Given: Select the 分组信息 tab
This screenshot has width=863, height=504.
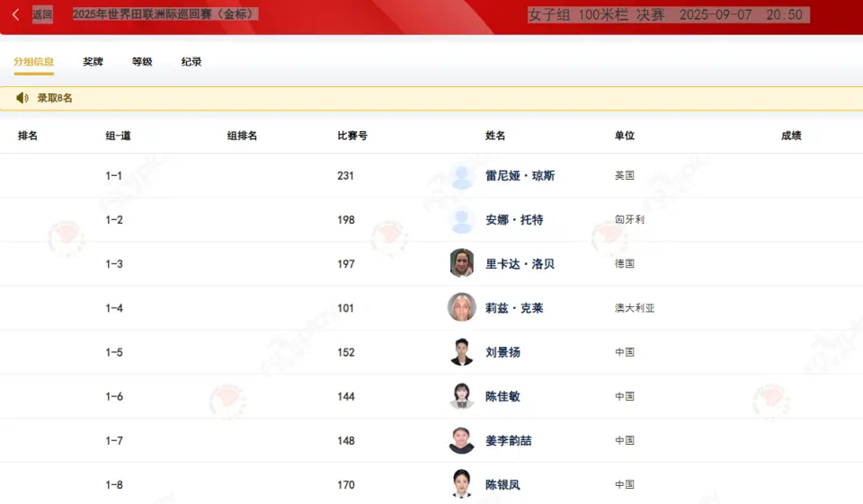Looking at the screenshot, I should [33, 62].
